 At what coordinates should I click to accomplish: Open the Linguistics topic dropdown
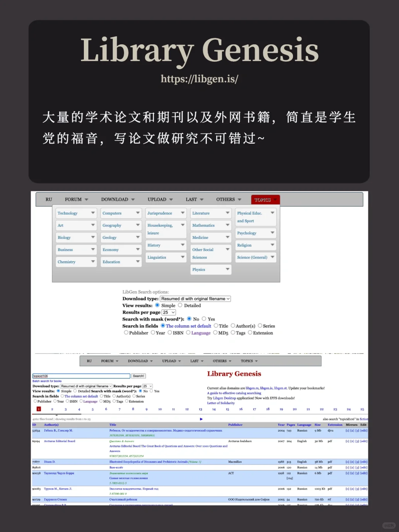166,258
